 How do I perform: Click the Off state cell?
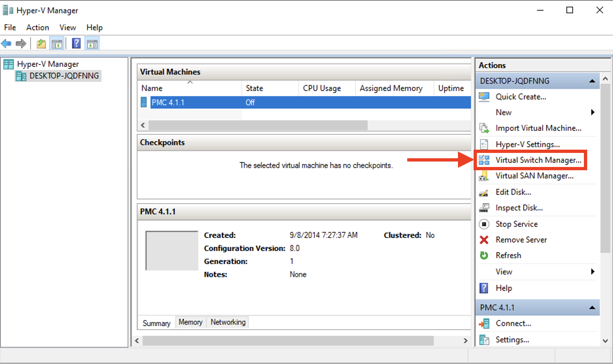(250, 103)
